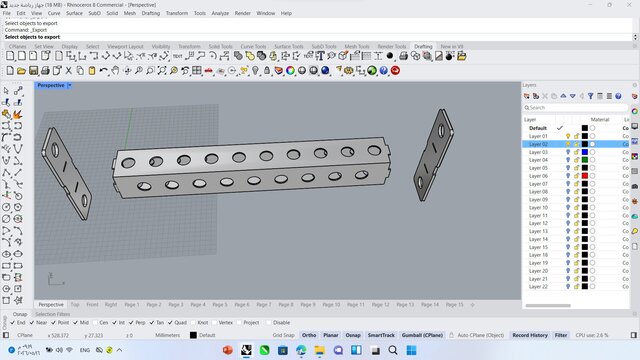Switch to the Front viewport tab
Screen dimensions: 640x360
point(92,304)
